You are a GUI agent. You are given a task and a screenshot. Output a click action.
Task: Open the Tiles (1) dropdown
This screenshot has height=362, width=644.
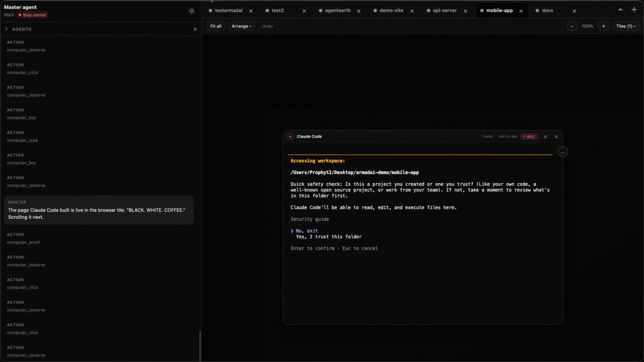[626, 26]
